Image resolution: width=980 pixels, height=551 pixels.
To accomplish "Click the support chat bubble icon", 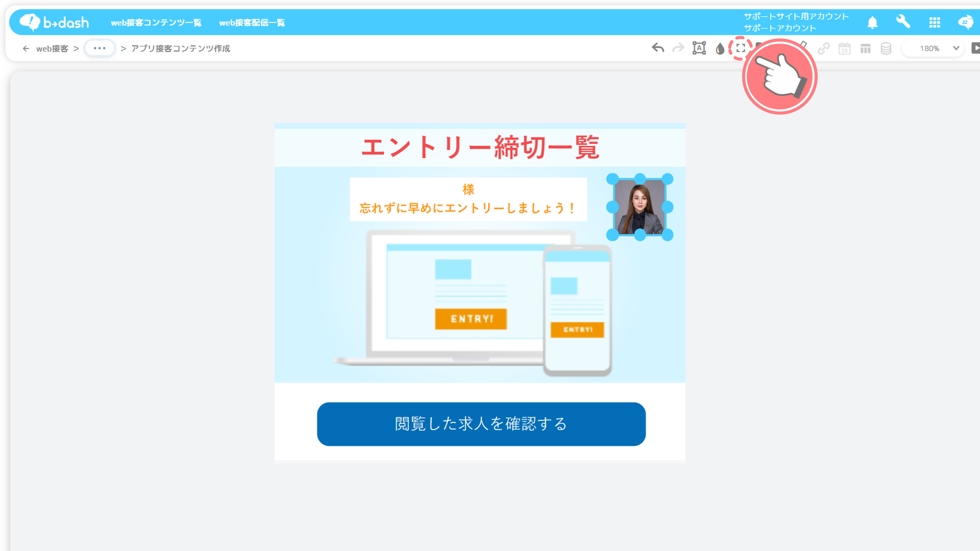I will click(965, 22).
